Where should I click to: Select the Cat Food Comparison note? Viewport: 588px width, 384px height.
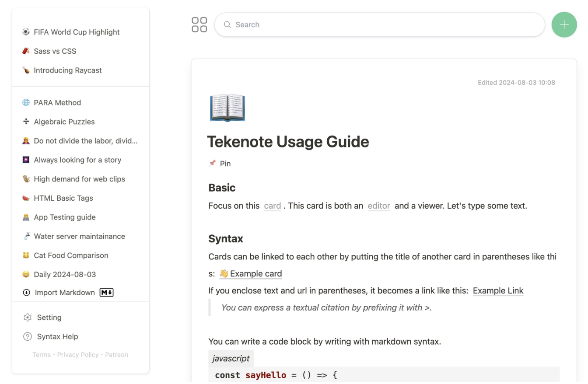click(71, 255)
